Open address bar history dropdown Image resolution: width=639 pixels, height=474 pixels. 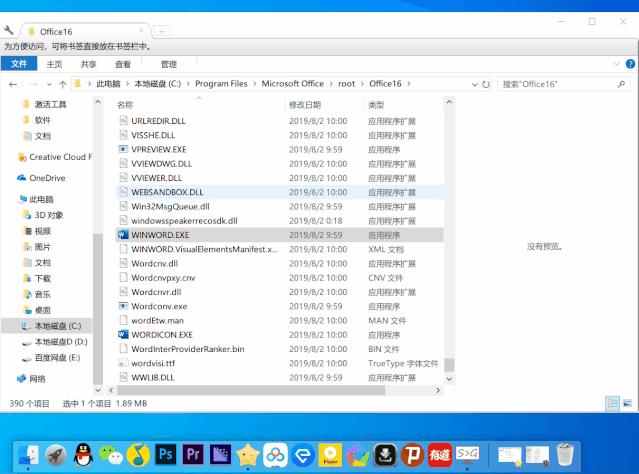tap(474, 84)
